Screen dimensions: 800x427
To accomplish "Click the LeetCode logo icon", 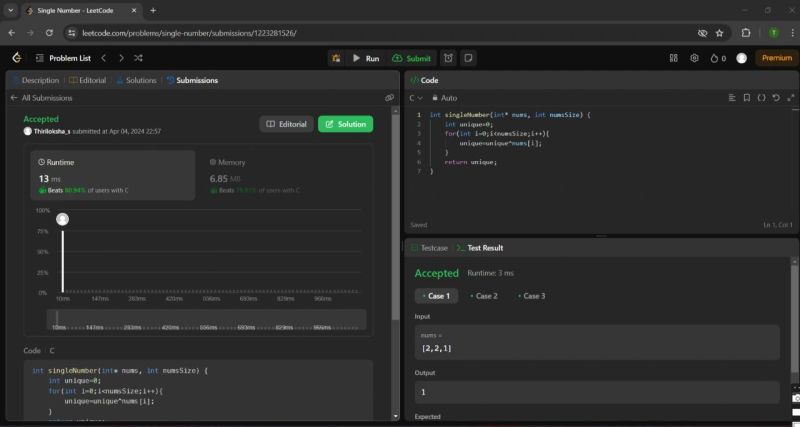I will [17, 58].
